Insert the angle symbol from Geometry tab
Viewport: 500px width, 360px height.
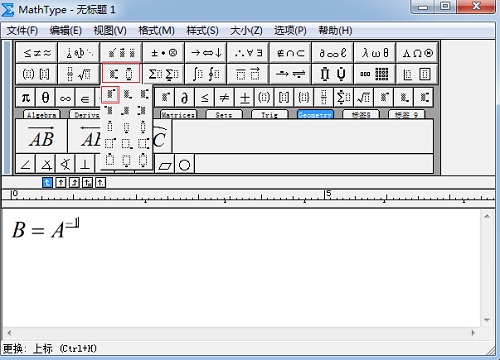[x=26, y=164]
